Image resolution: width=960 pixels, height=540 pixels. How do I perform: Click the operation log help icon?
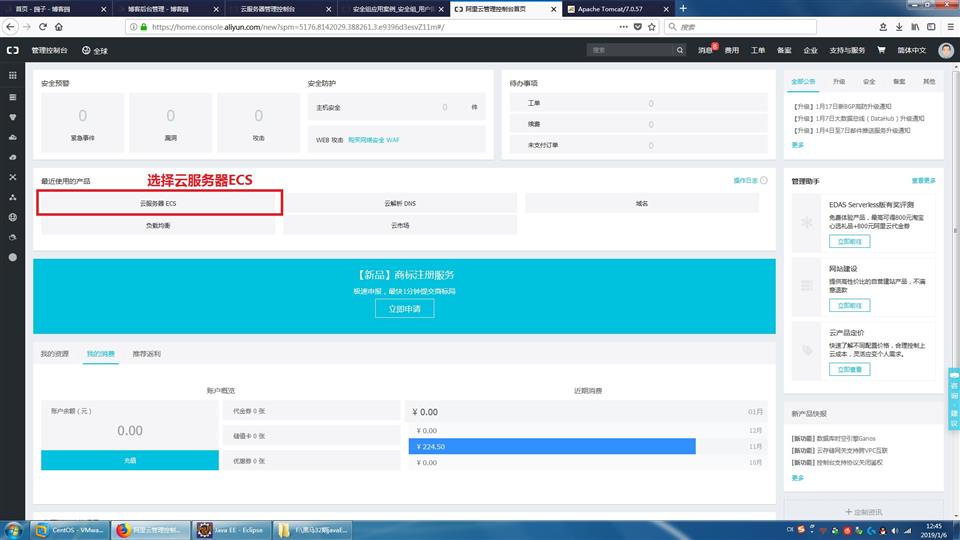pos(763,181)
